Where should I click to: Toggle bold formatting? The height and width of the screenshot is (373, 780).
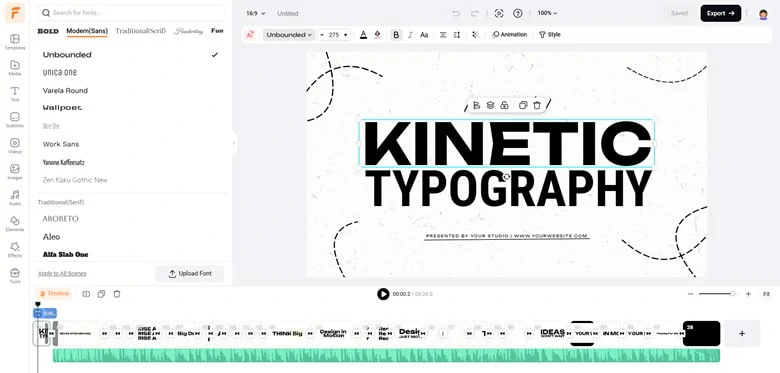(x=396, y=34)
